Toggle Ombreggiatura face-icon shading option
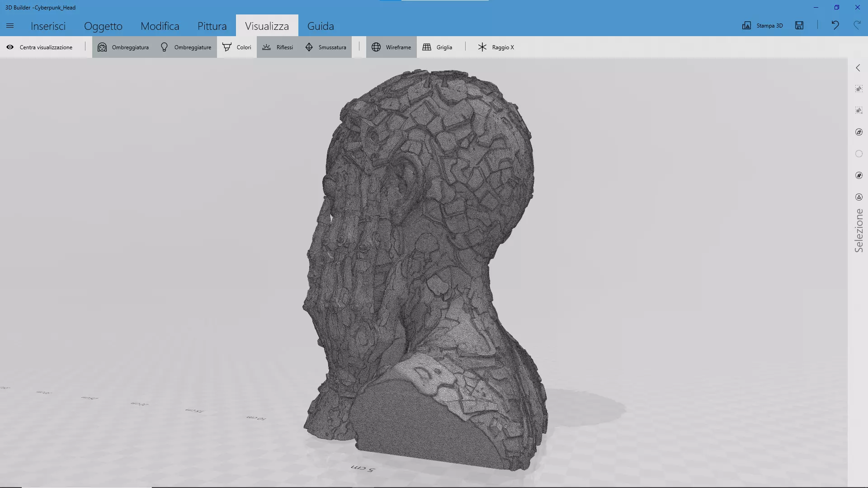868x488 pixels. click(123, 47)
